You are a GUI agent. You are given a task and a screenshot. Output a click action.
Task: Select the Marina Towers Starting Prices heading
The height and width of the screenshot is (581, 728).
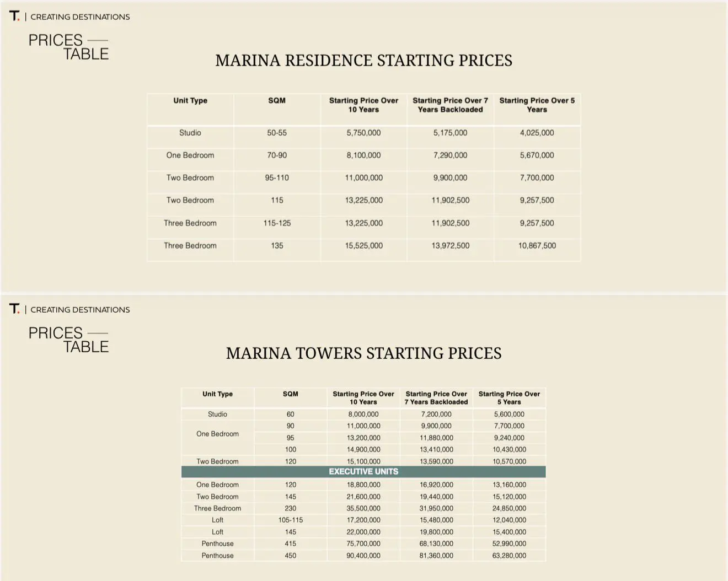363,353
